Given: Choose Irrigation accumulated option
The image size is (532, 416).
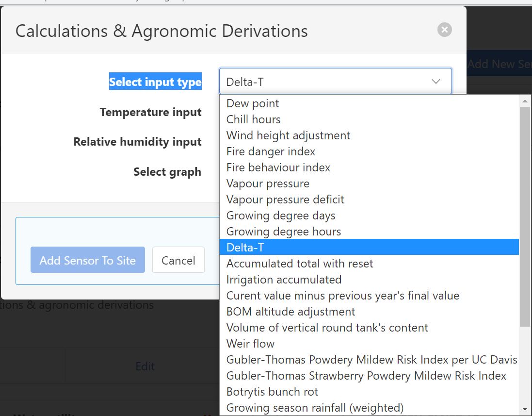Looking at the screenshot, I should click(284, 280).
